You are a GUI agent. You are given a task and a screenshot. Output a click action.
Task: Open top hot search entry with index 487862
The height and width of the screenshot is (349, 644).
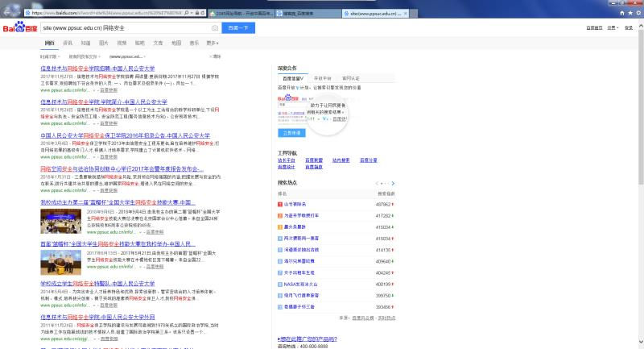(295, 204)
